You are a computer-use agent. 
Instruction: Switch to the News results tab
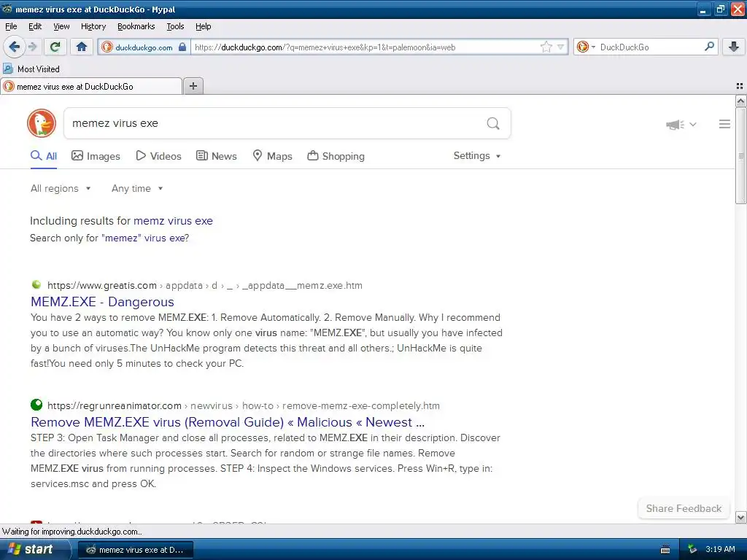[217, 156]
